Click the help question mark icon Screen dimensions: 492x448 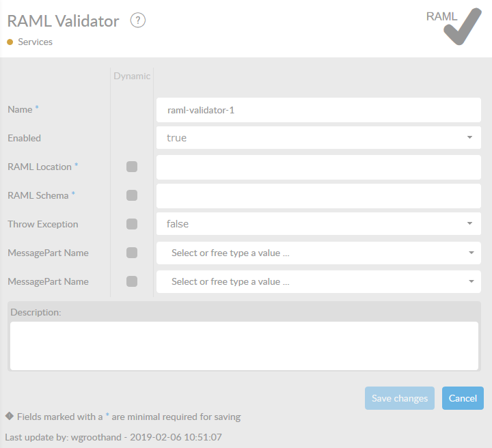pos(138,21)
